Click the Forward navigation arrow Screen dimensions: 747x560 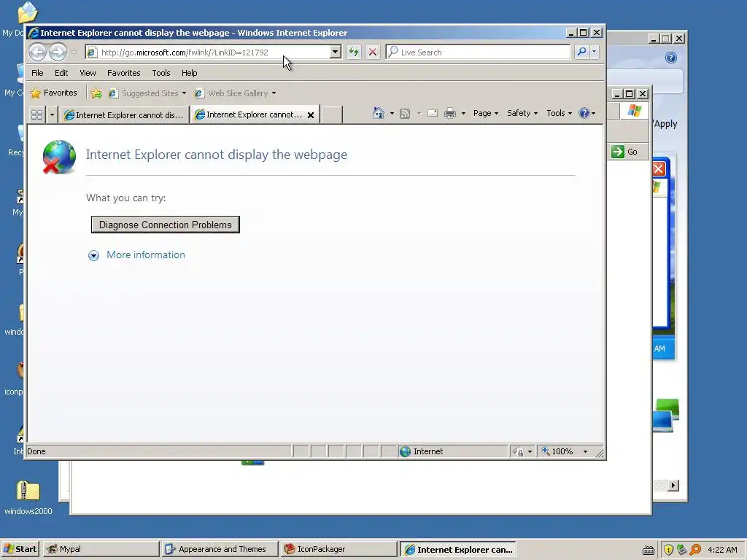58,52
